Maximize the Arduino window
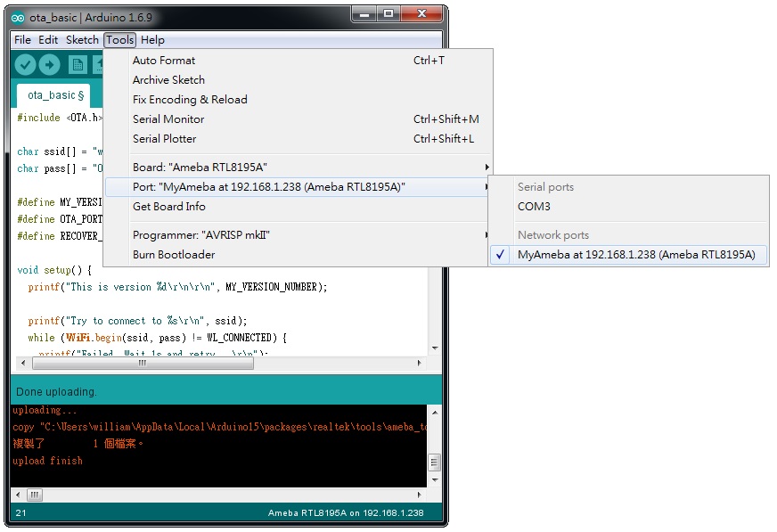 coord(389,14)
